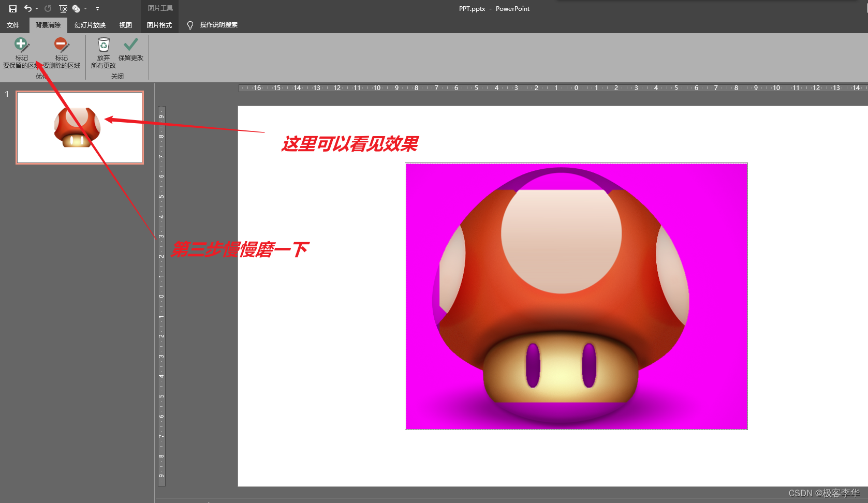Click the overlapping shapes icon in quick access toolbar

76,9
